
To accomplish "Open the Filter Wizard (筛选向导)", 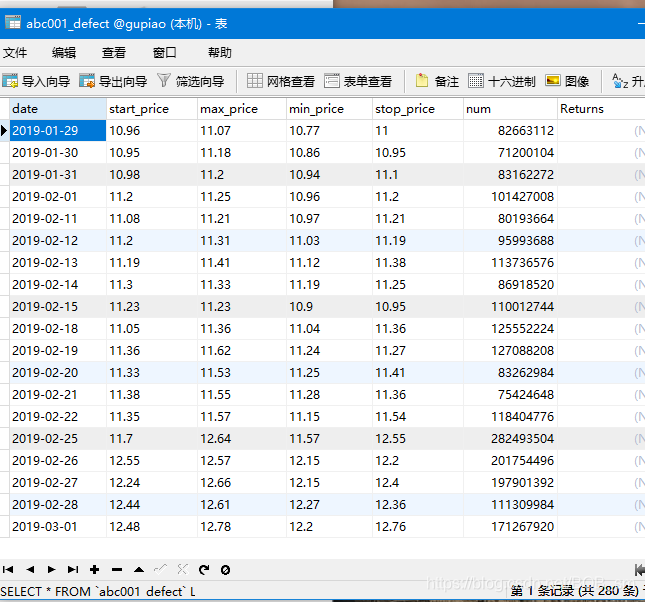I will [190, 81].
